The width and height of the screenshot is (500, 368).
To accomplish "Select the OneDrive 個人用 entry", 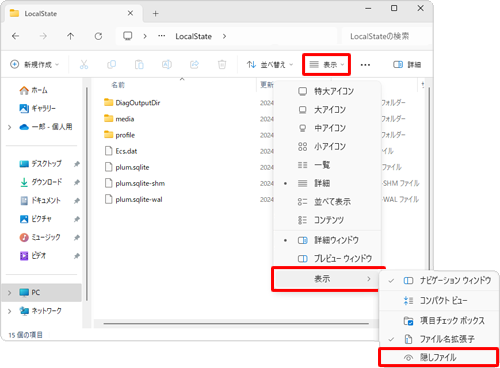I will click(46, 127).
